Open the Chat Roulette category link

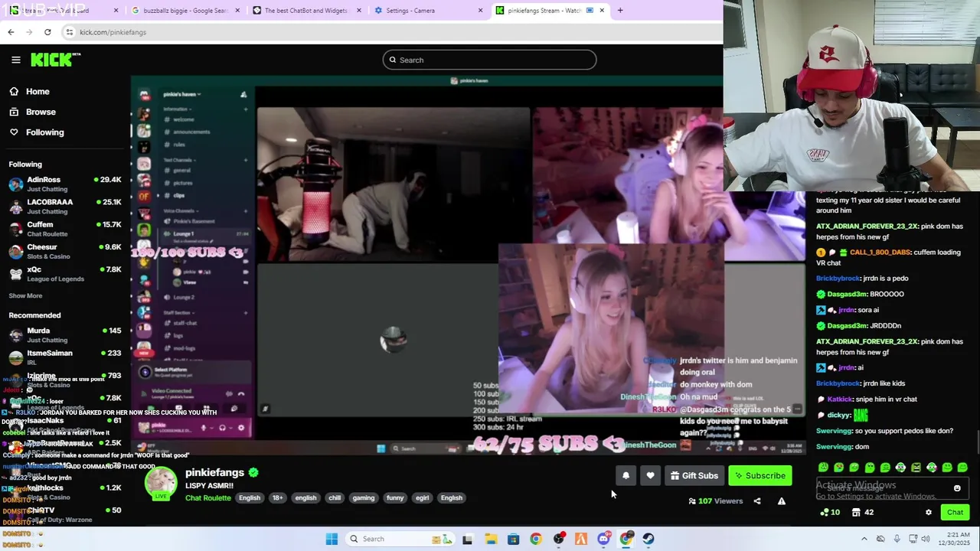click(207, 497)
